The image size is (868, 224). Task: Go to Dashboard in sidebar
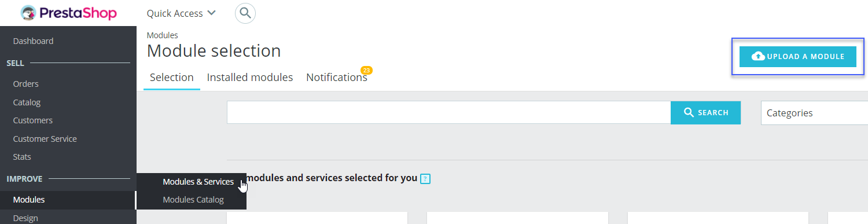33,41
